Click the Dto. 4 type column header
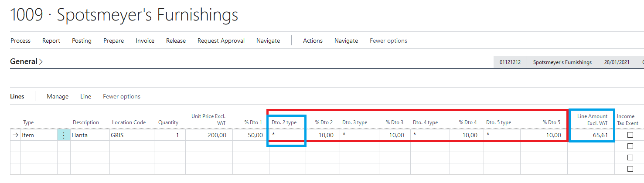Viewport: 644px width, 183px height. click(426, 122)
